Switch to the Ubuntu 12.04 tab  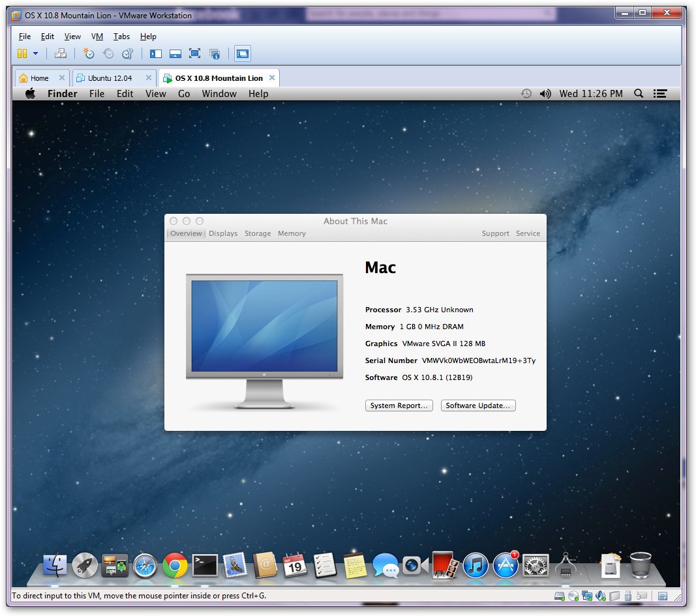(x=110, y=78)
